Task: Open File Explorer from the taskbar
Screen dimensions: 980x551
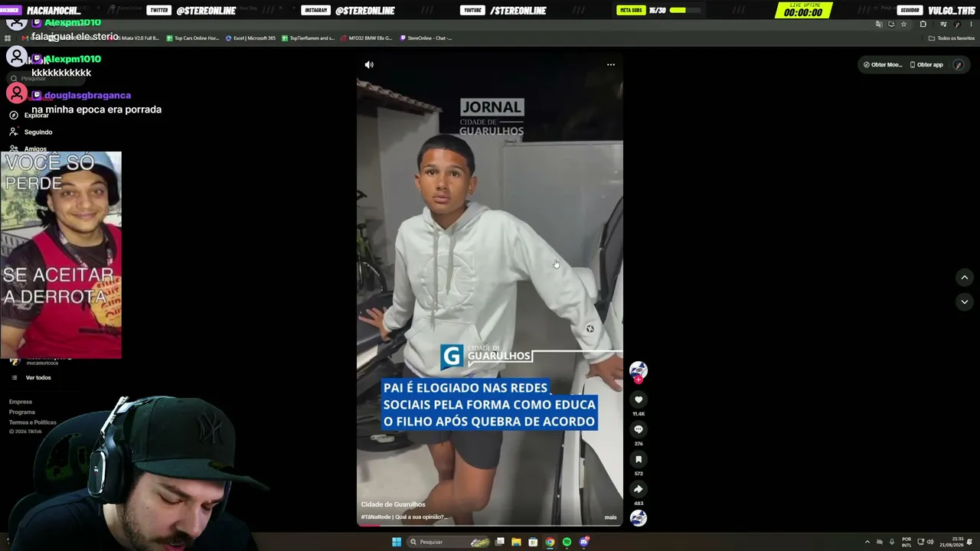Action: (516, 542)
